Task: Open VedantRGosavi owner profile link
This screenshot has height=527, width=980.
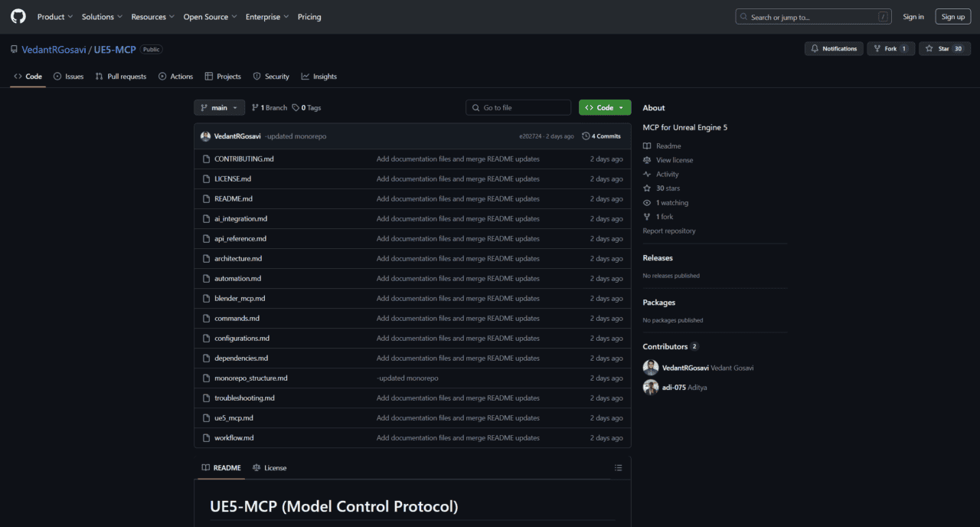Action: 54,50
